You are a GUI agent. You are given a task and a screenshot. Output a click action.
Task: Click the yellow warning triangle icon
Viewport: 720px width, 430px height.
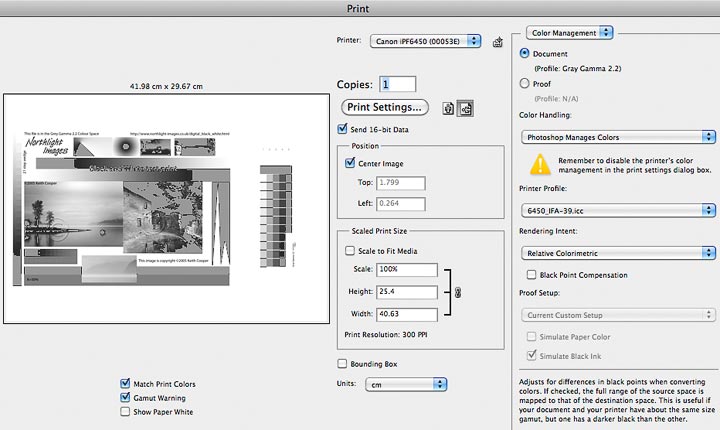tap(540, 164)
